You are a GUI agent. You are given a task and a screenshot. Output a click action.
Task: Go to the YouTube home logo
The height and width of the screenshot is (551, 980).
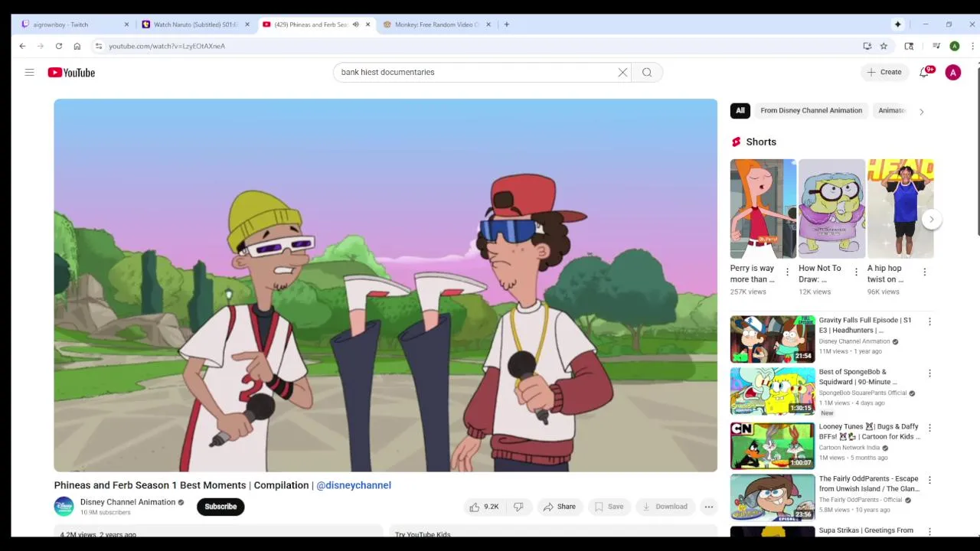click(71, 73)
